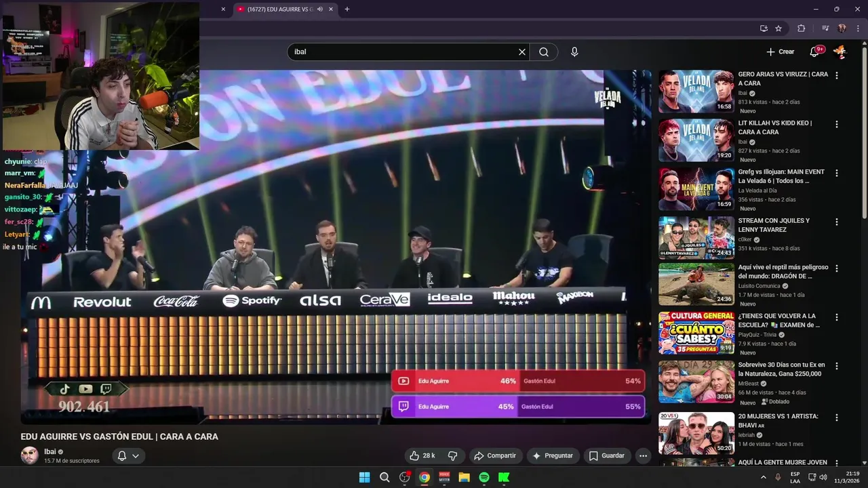868x488 pixels.
Task: Open options for Gero Arias vs Viruzz video
Action: (837, 76)
